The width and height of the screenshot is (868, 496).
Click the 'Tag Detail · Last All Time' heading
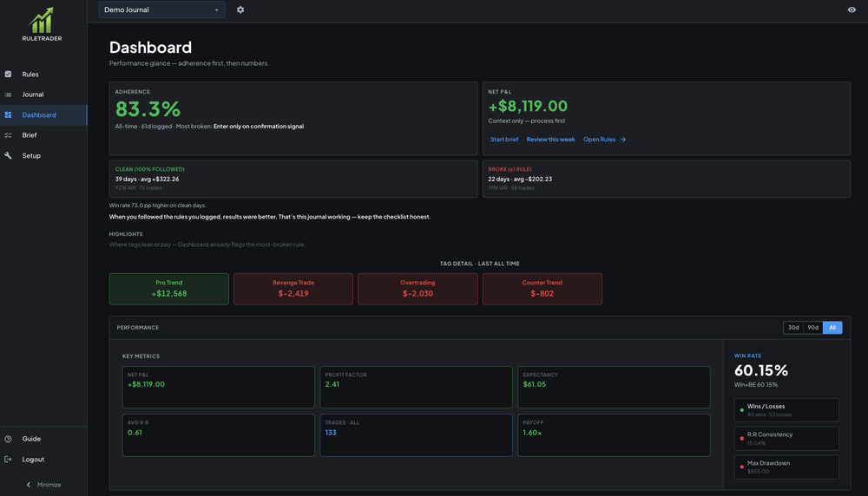(479, 264)
